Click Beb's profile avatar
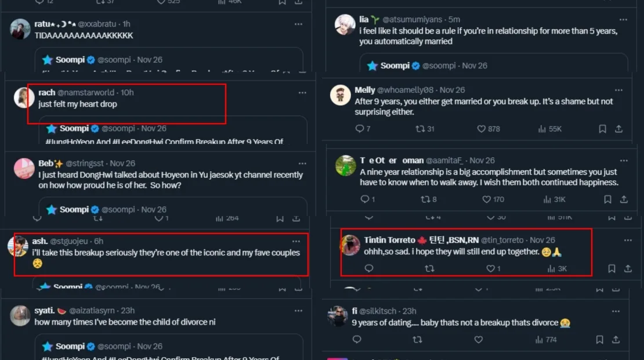This screenshot has height=360, width=644. point(24,168)
